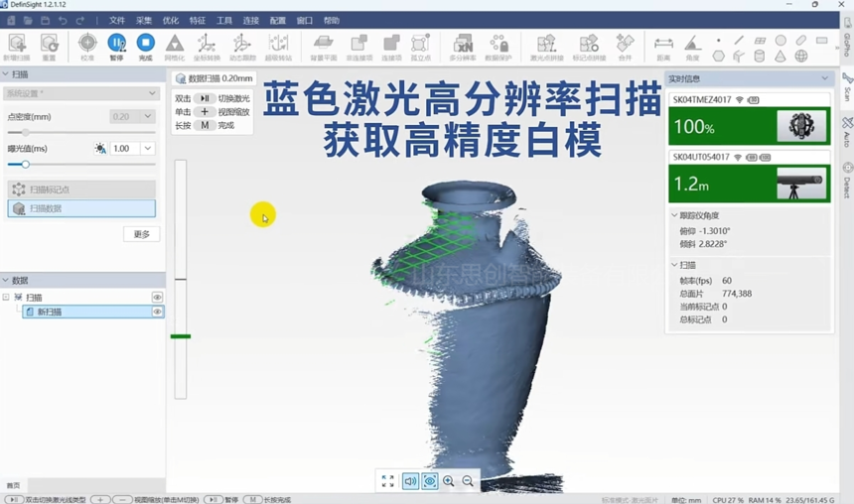Click the 标记点拼接 marker stitching icon
Image resolution: width=854 pixels, height=504 pixels.
(x=589, y=47)
